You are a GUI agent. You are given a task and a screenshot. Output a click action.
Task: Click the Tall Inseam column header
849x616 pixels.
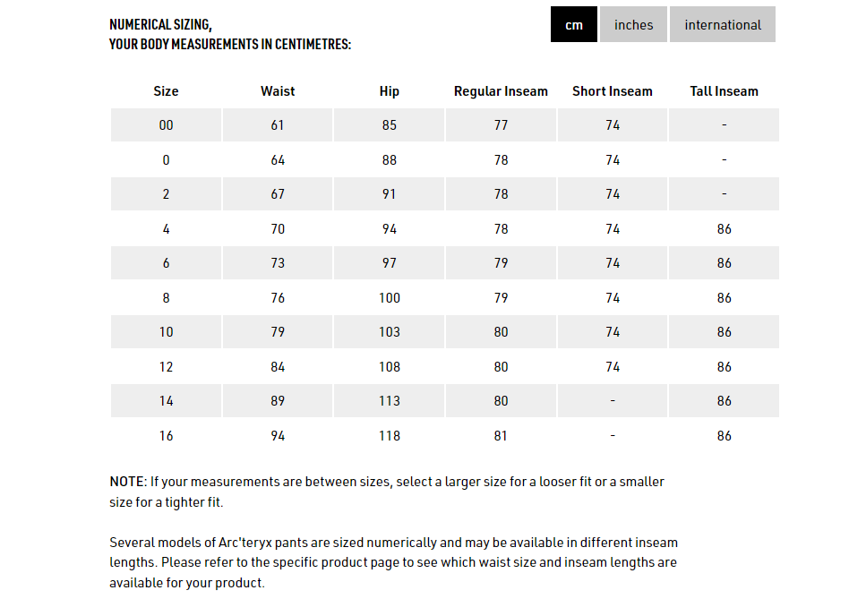click(x=724, y=91)
